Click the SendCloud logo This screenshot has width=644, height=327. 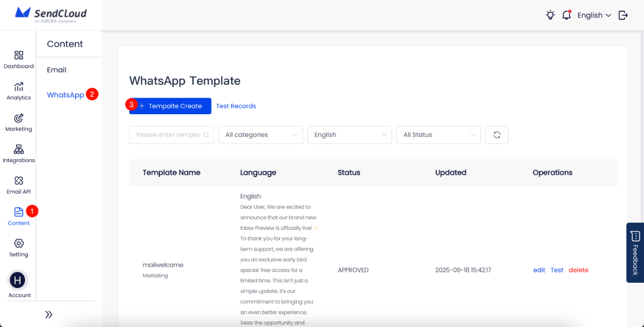click(x=51, y=14)
